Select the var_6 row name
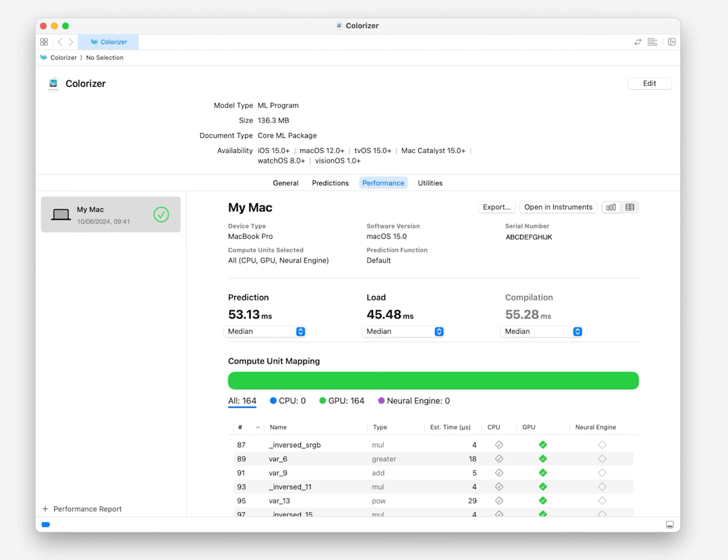Viewport: 728px width, 560px height. point(278,459)
